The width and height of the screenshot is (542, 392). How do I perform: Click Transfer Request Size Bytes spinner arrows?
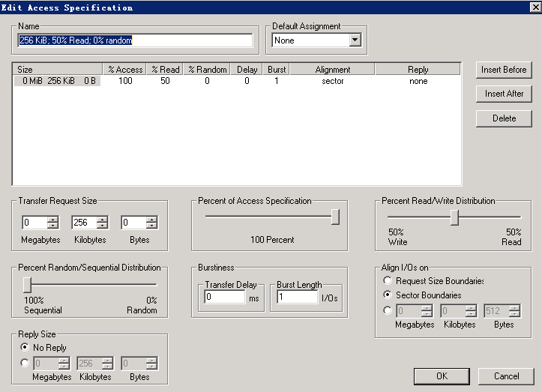point(151,223)
